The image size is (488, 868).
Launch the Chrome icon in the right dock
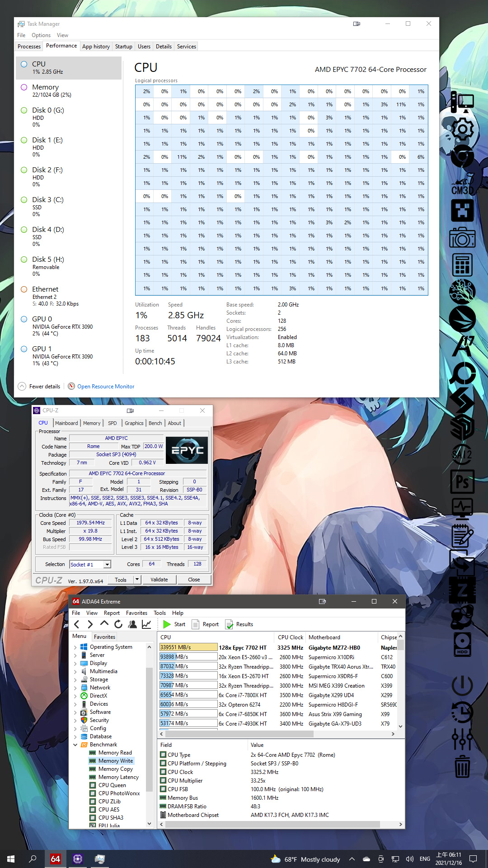(x=462, y=156)
